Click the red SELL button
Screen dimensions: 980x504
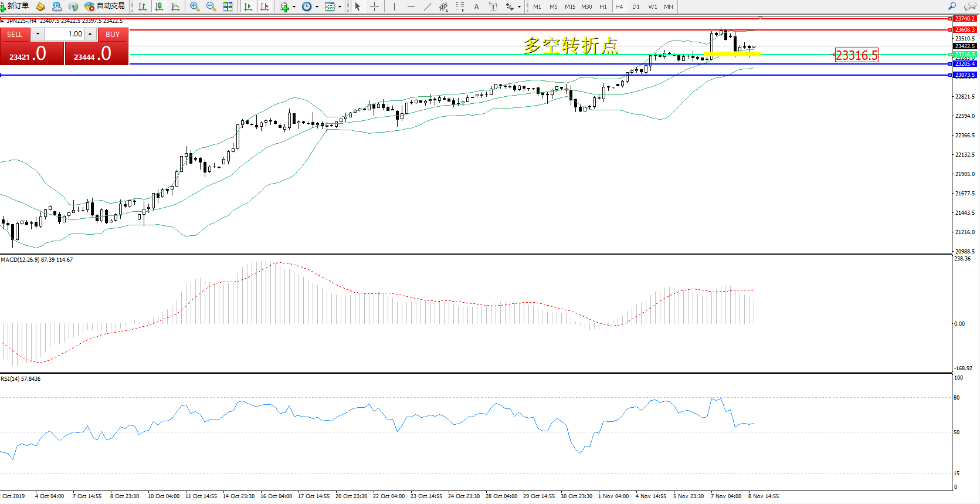tap(15, 34)
